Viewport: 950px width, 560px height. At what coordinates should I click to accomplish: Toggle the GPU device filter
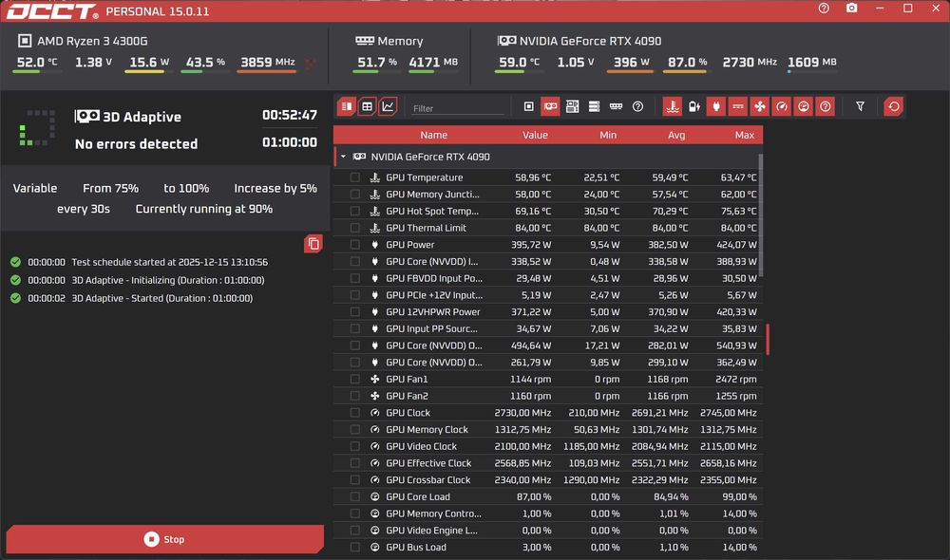pos(550,106)
